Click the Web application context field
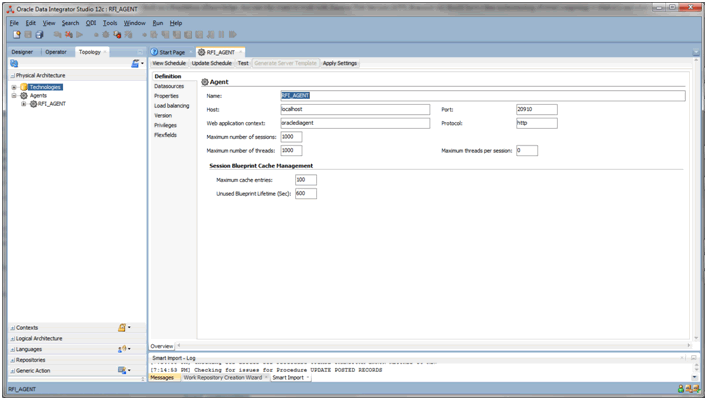The width and height of the screenshot is (707, 400). (355, 123)
